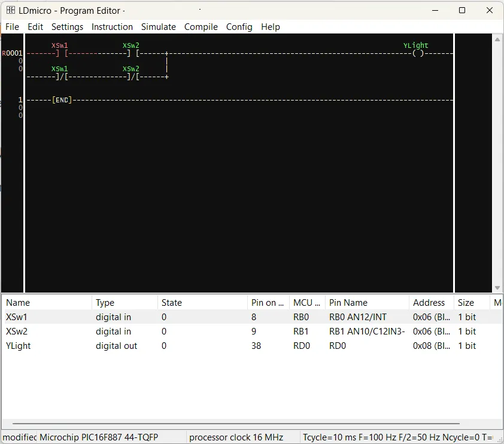
Task: Open the Settings menu
Action: point(67,27)
